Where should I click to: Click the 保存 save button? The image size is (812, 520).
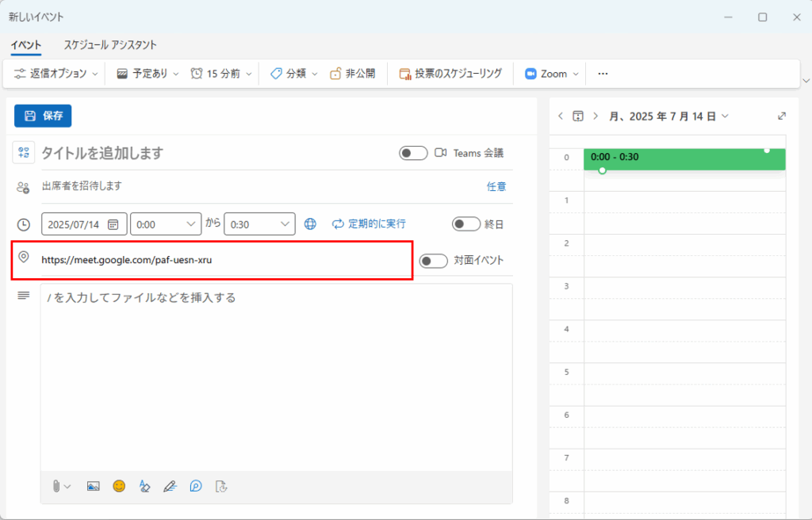pos(43,116)
